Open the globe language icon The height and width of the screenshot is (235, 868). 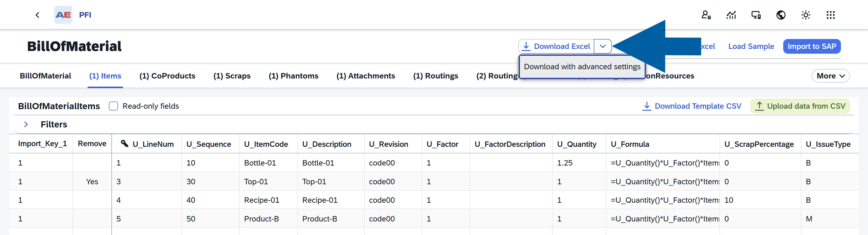[781, 15]
